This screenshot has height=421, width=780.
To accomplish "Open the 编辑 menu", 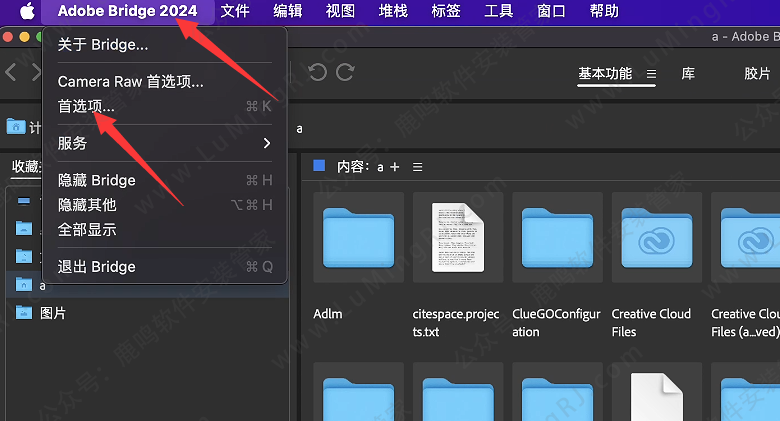I will 288,11.
